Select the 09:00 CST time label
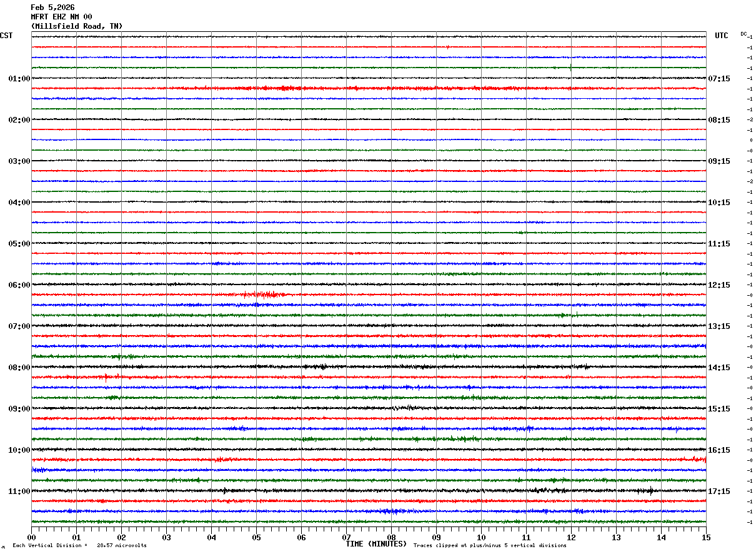Screen dimensions: 756x554 (x=19, y=409)
